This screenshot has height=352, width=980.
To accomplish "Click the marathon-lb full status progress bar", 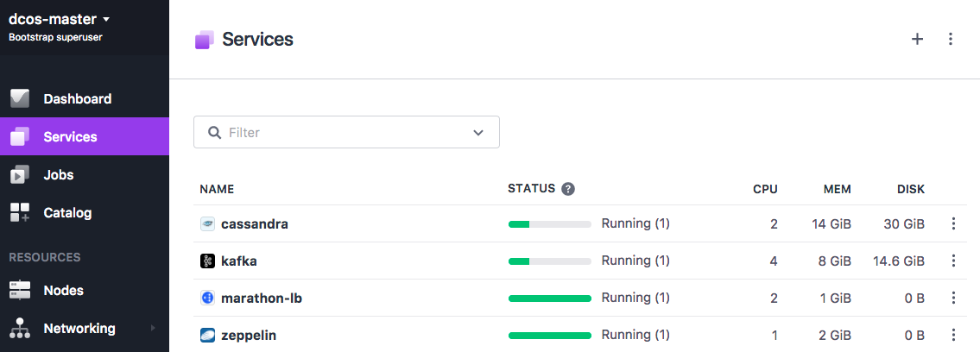I will pos(550,299).
